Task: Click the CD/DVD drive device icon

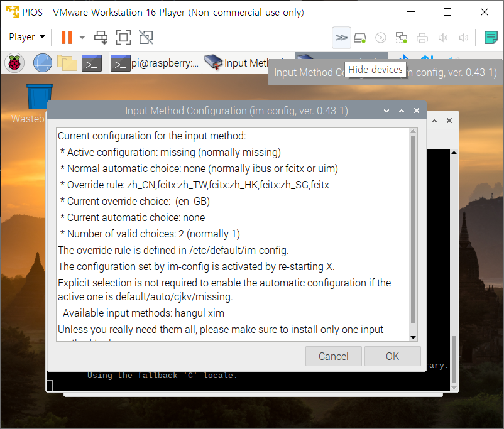Action: pyautogui.click(x=380, y=38)
